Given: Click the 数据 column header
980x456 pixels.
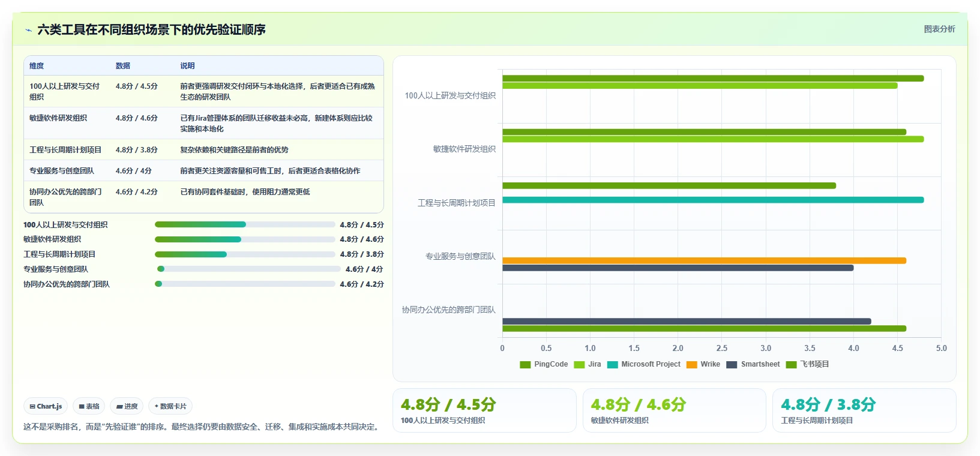Looking at the screenshot, I should [x=123, y=66].
